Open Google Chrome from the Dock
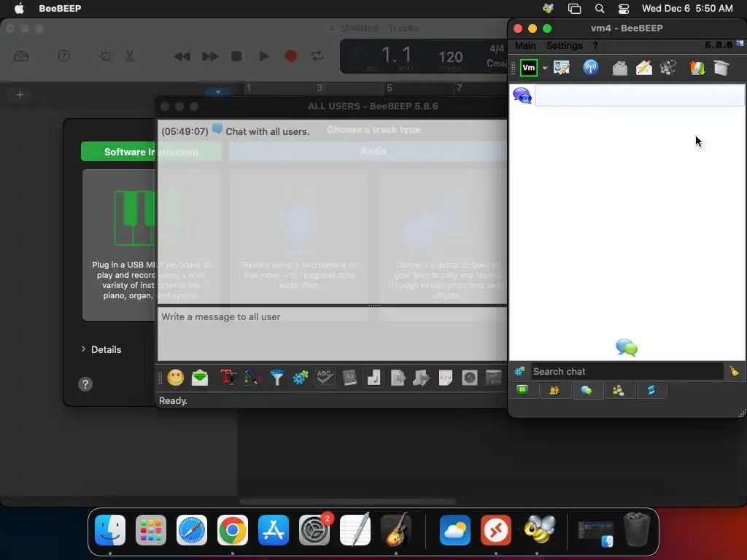 pyautogui.click(x=233, y=530)
